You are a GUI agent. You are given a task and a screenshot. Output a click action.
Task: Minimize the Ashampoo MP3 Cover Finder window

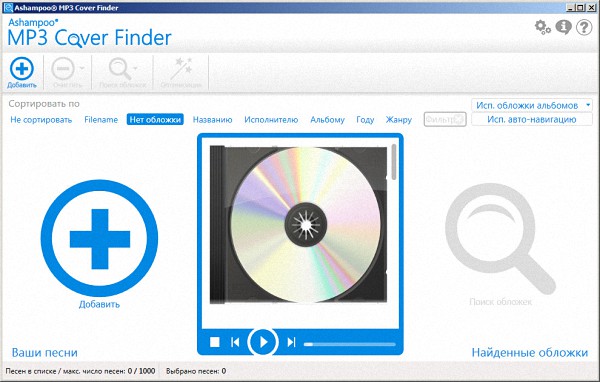click(x=571, y=7)
